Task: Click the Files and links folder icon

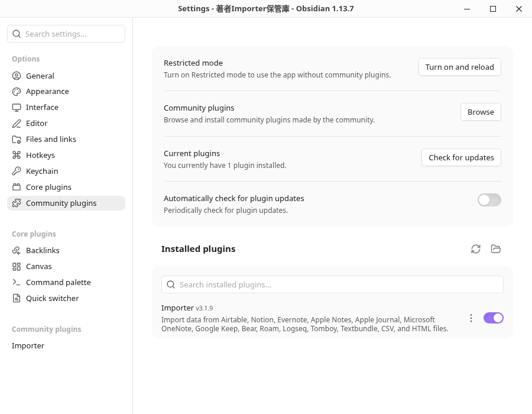Action: pyautogui.click(x=17, y=140)
